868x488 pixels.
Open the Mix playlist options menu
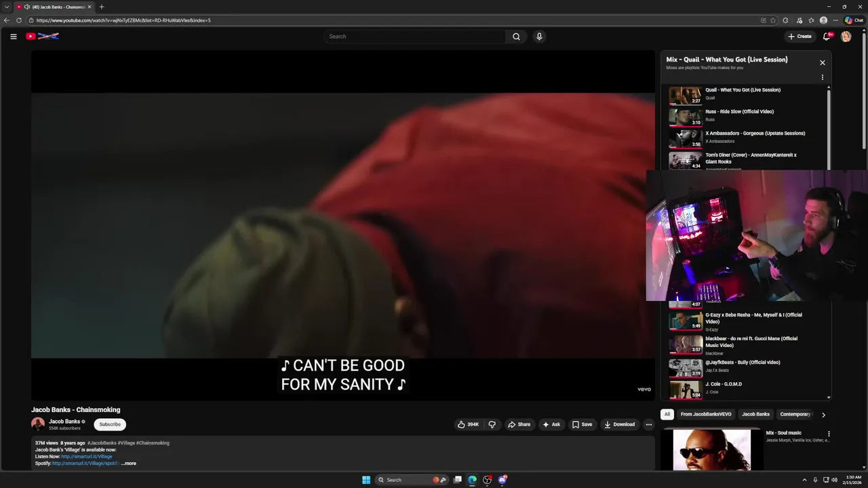tap(823, 77)
